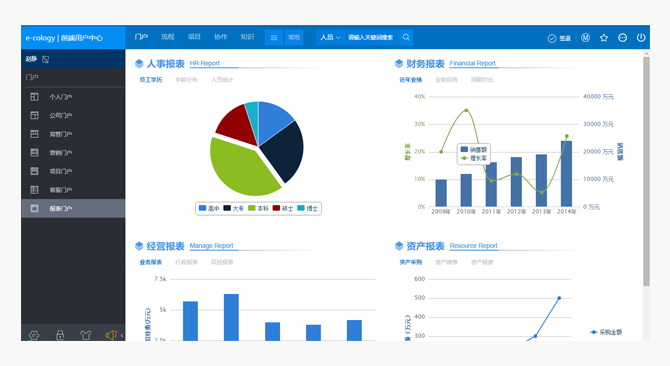Click the e-cology logo title
Screen dimensions: 670x366
[64, 38]
